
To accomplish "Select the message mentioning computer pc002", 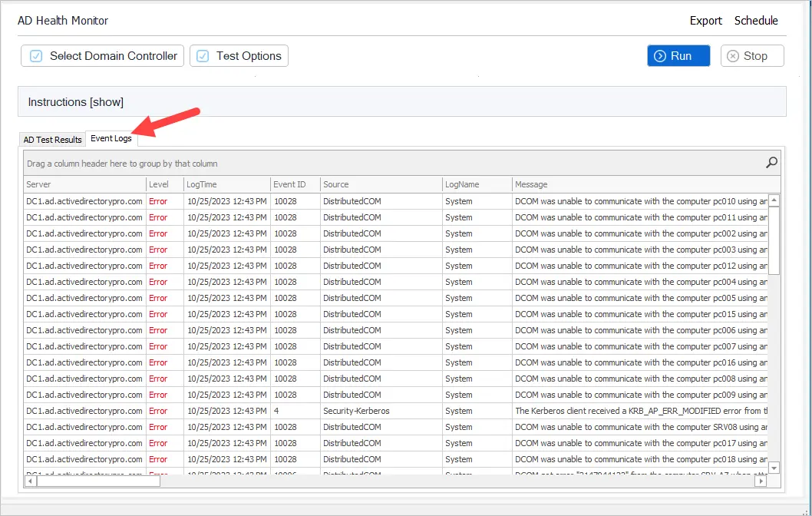I will point(641,233).
